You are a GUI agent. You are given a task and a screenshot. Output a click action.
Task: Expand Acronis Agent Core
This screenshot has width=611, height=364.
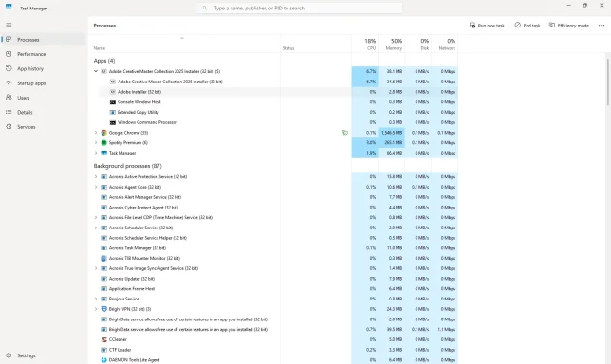96,187
